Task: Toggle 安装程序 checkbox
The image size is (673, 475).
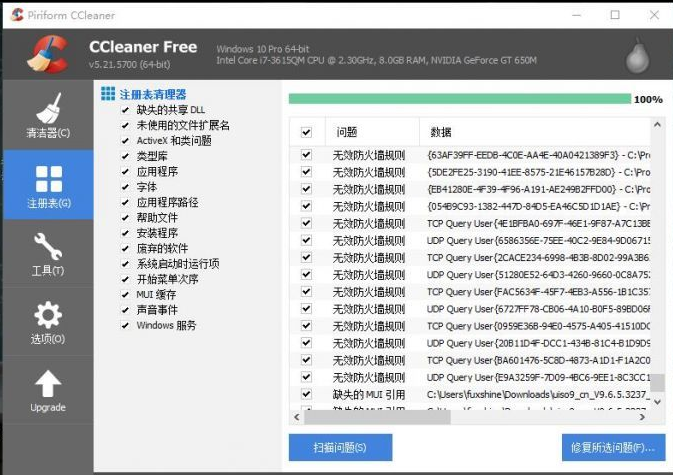Action: 125,233
